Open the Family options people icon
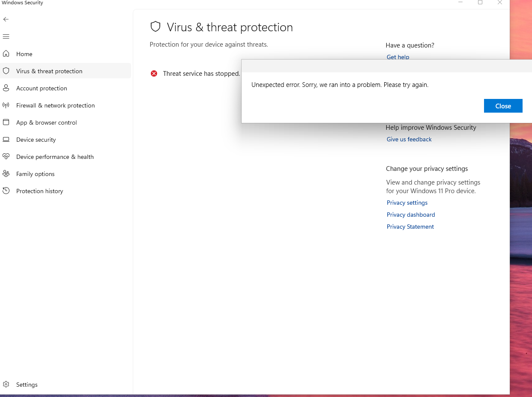Screen dimensions: 532x397 [6, 173]
